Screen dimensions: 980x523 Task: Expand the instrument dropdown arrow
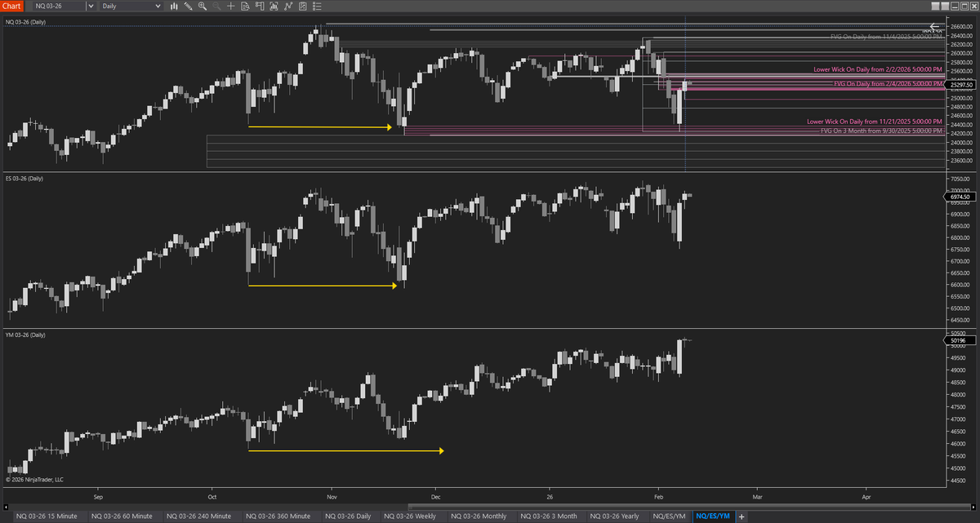[91, 6]
